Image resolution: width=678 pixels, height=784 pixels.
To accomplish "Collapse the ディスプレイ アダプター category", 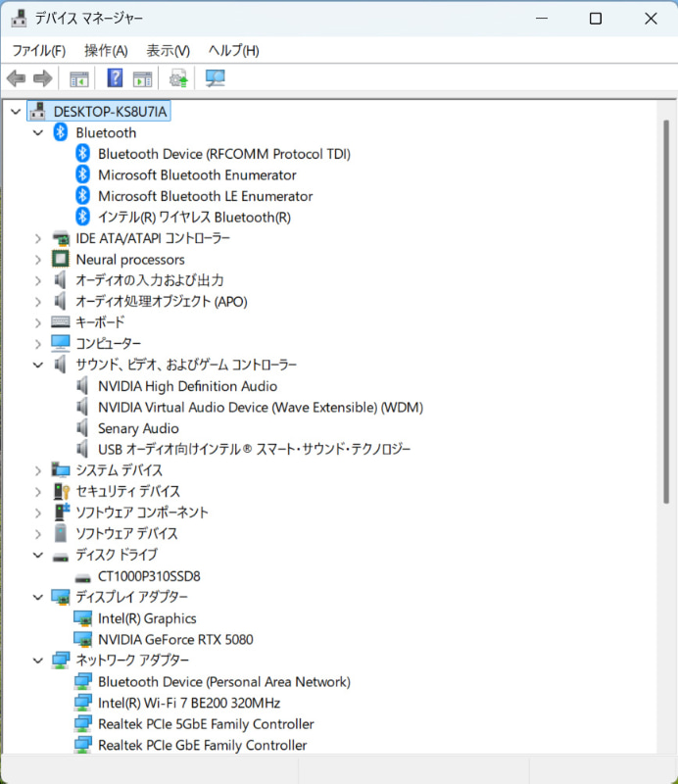I will pos(38,597).
